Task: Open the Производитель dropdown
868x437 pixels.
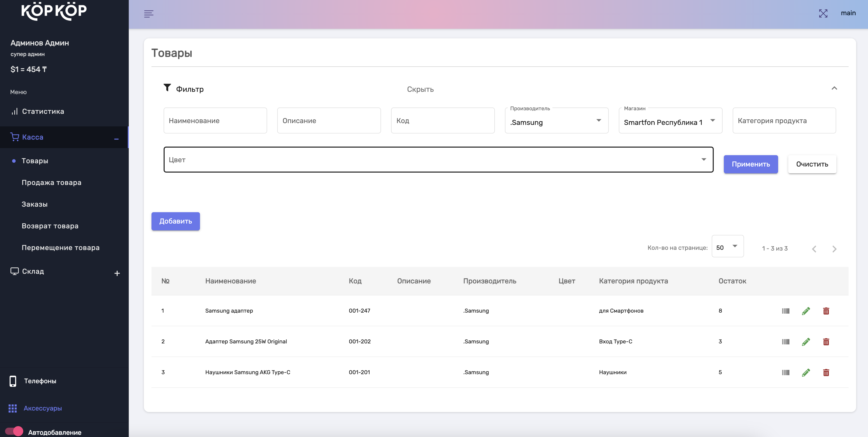Action: [556, 121]
